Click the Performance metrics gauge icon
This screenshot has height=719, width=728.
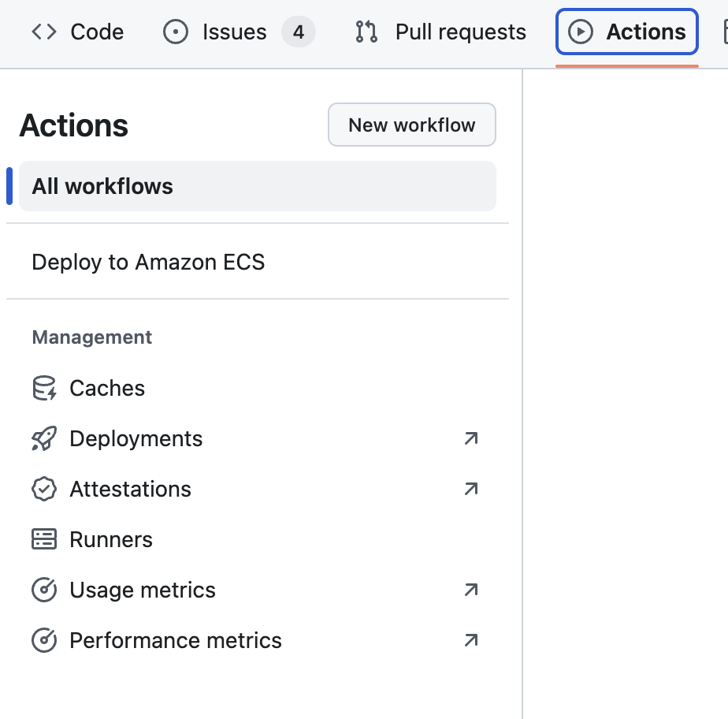pyautogui.click(x=44, y=640)
